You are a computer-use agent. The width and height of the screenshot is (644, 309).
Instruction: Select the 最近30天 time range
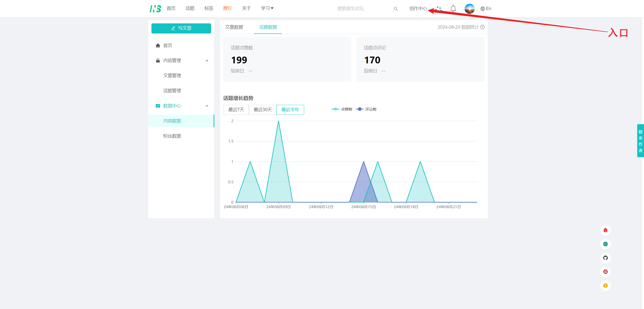[x=263, y=110]
